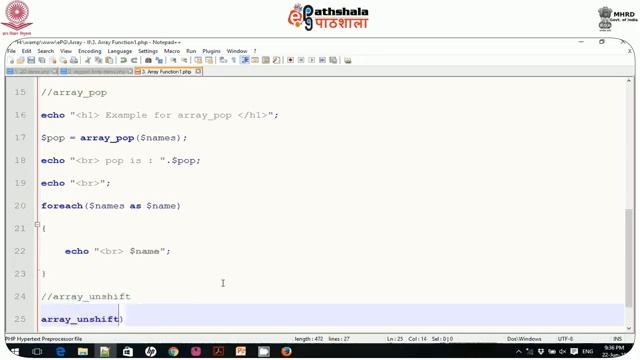Play back recorded macro icon
The height and width of the screenshot is (360, 640).
pos(311,60)
